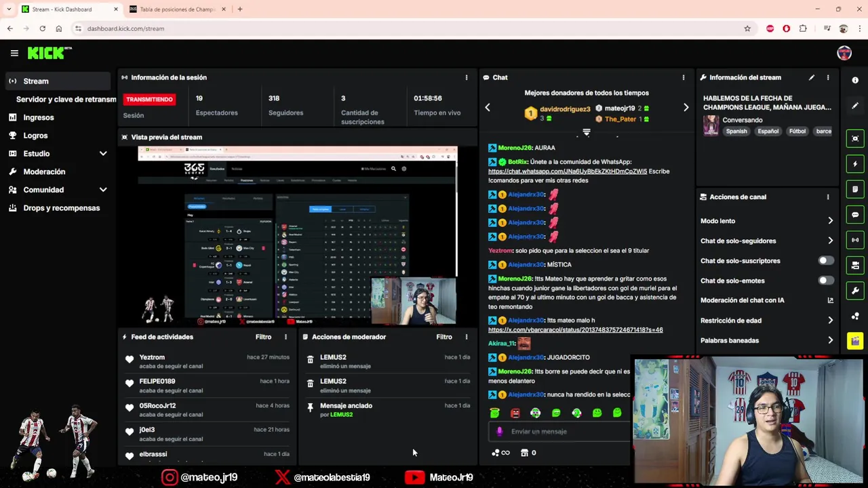The height and width of the screenshot is (488, 868).
Task: Open Chat de solo-seguidores options arrow
Action: click(830, 241)
